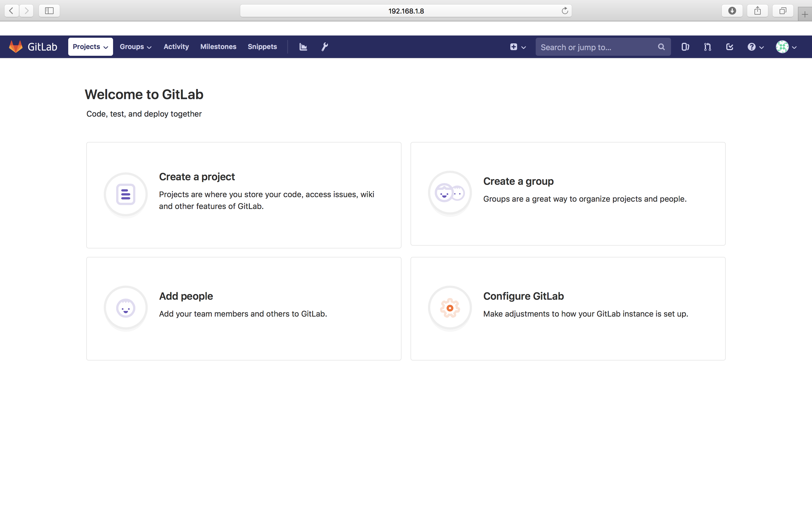The image size is (812, 507).
Task: Open the instance statistics chart icon
Action: click(303, 46)
